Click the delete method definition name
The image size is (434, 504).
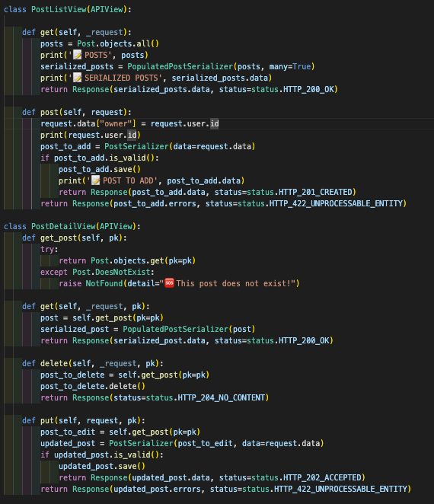54,364
